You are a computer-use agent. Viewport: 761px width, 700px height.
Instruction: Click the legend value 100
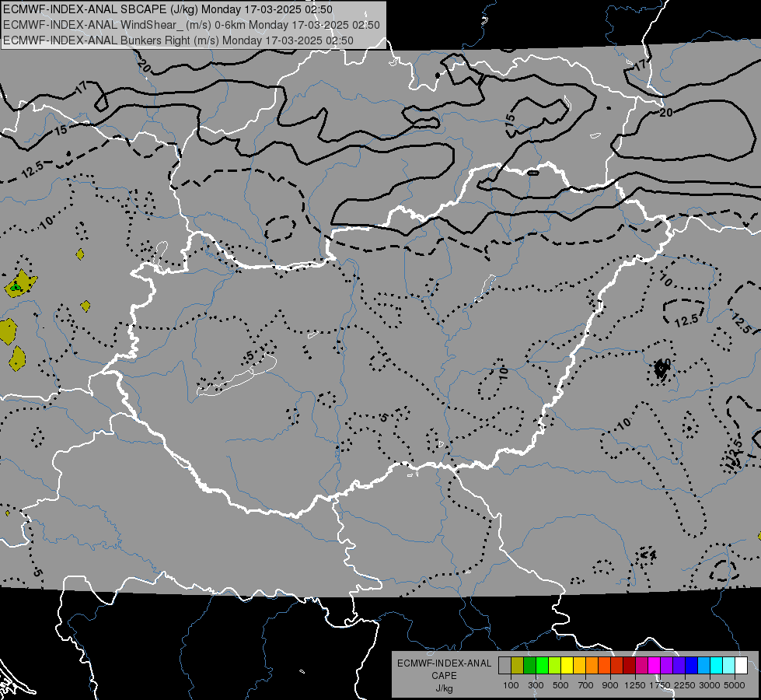pos(511,685)
